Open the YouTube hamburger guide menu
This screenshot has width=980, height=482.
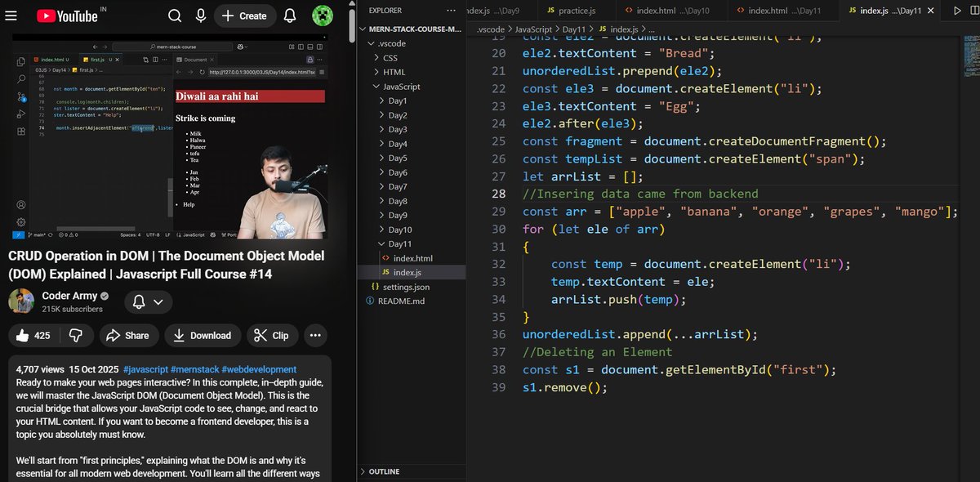click(x=11, y=16)
